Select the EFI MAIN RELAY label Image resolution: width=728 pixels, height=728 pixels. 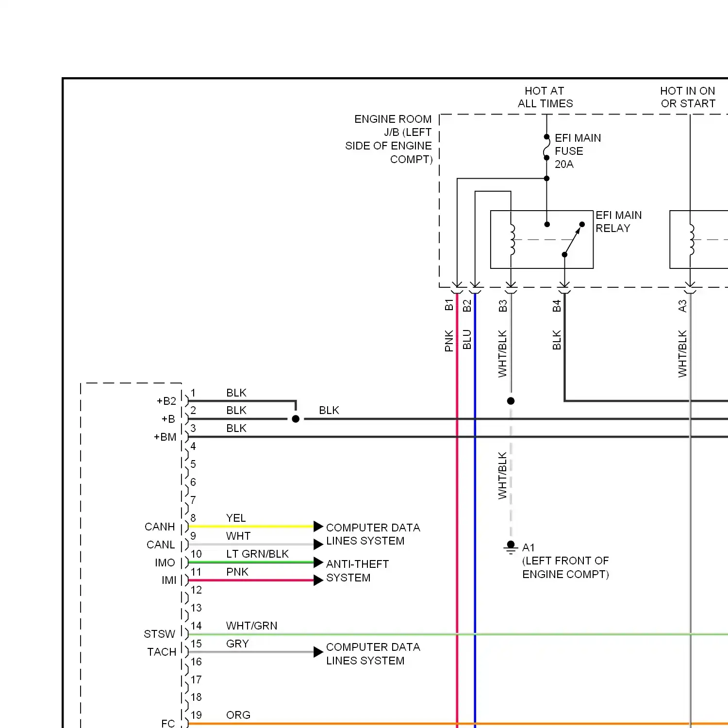pos(618,222)
